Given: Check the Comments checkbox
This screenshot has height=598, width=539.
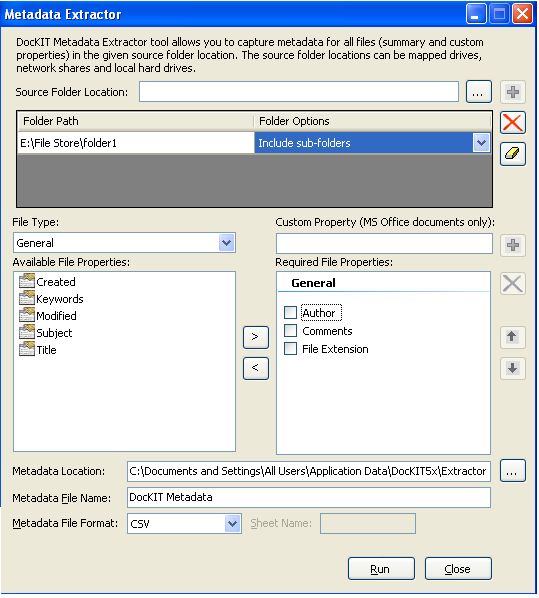Looking at the screenshot, I should pyautogui.click(x=290, y=330).
